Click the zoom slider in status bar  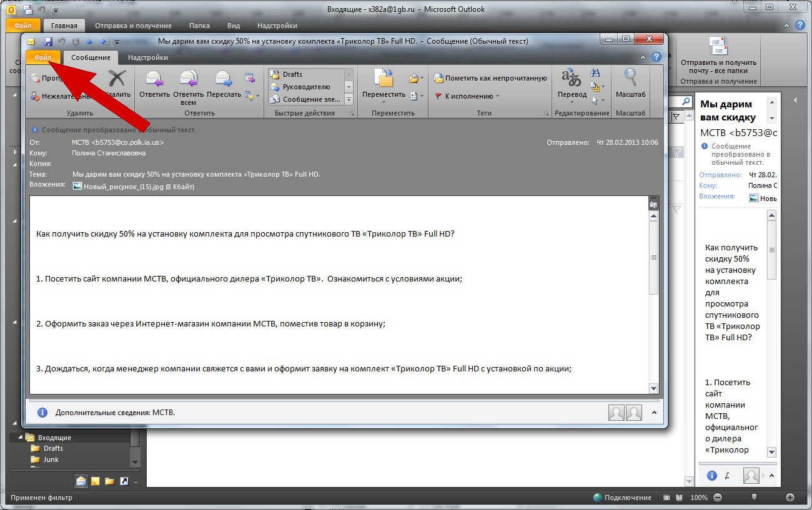click(754, 498)
